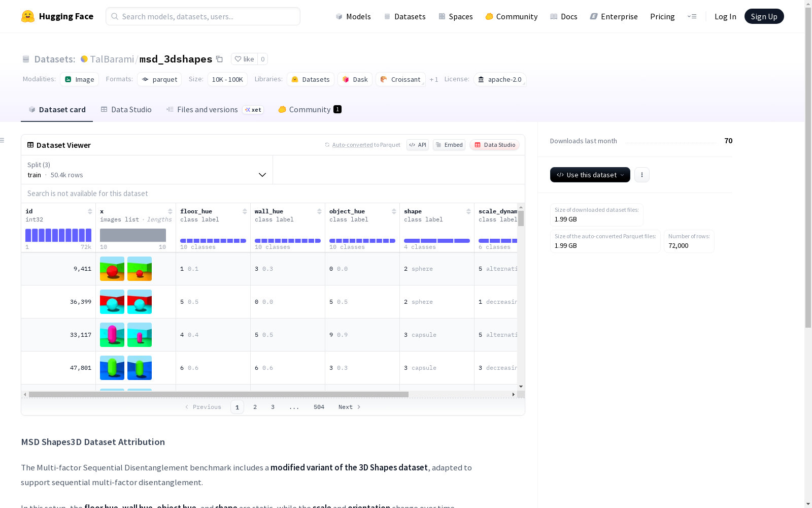Open Community in the top navigation
This screenshot has width=812, height=508.
(512, 16)
